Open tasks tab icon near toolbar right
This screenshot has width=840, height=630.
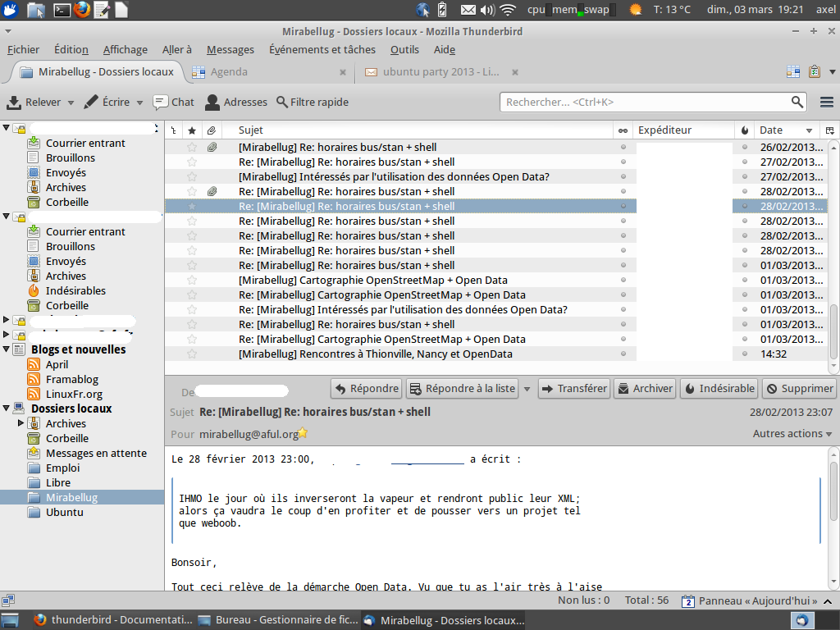pos(815,71)
